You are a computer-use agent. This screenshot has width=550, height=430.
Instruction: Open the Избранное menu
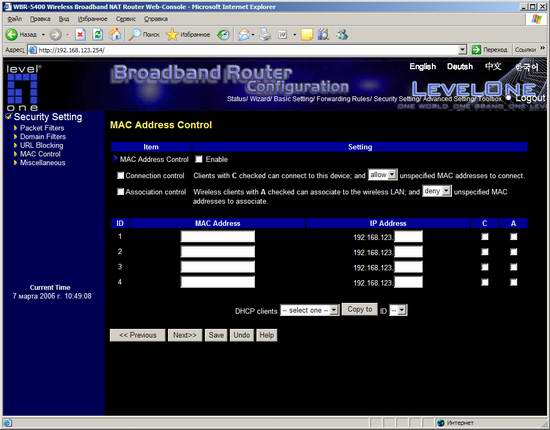(x=92, y=19)
